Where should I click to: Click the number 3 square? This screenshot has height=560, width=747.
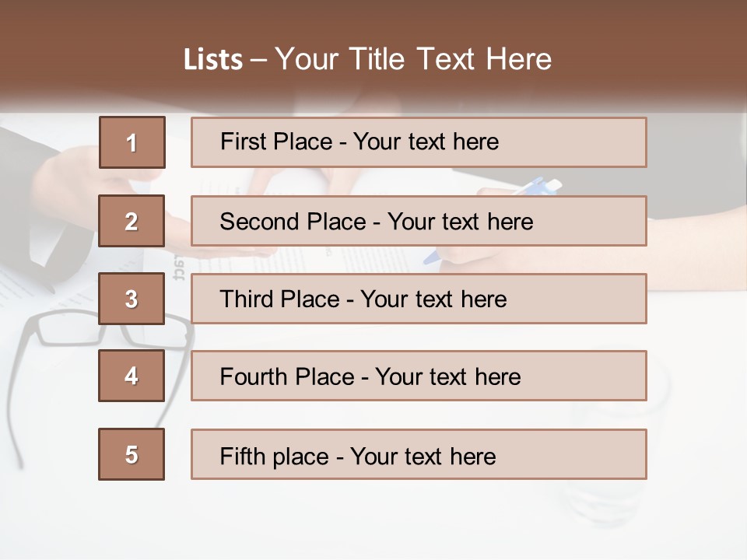pyautogui.click(x=132, y=299)
